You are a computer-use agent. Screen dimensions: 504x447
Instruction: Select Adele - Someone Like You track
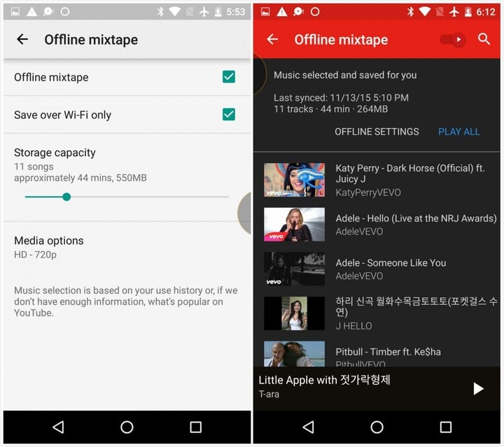click(390, 269)
